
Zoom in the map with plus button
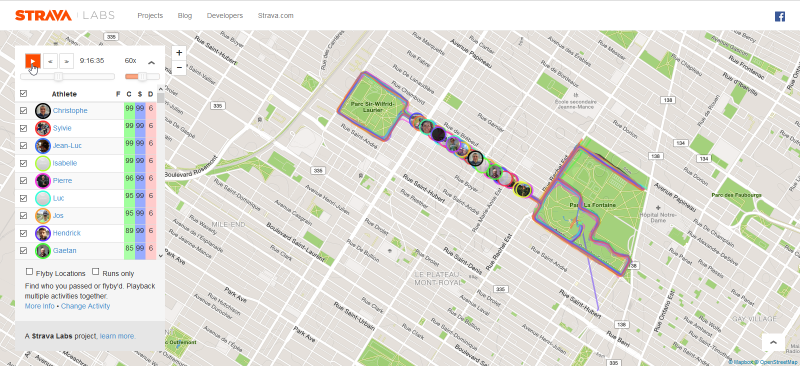click(179, 53)
